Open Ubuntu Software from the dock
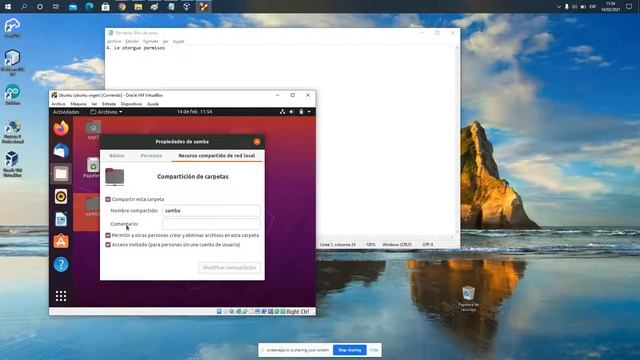 coord(61,242)
